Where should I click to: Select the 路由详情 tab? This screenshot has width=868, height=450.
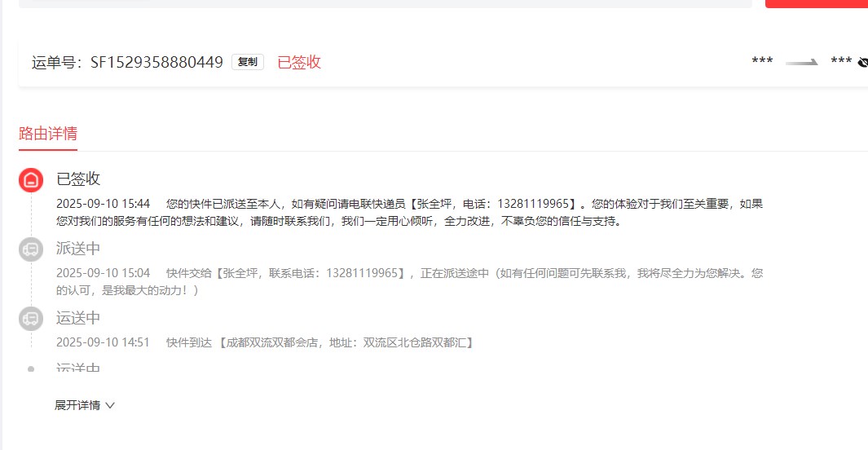pyautogui.click(x=48, y=134)
